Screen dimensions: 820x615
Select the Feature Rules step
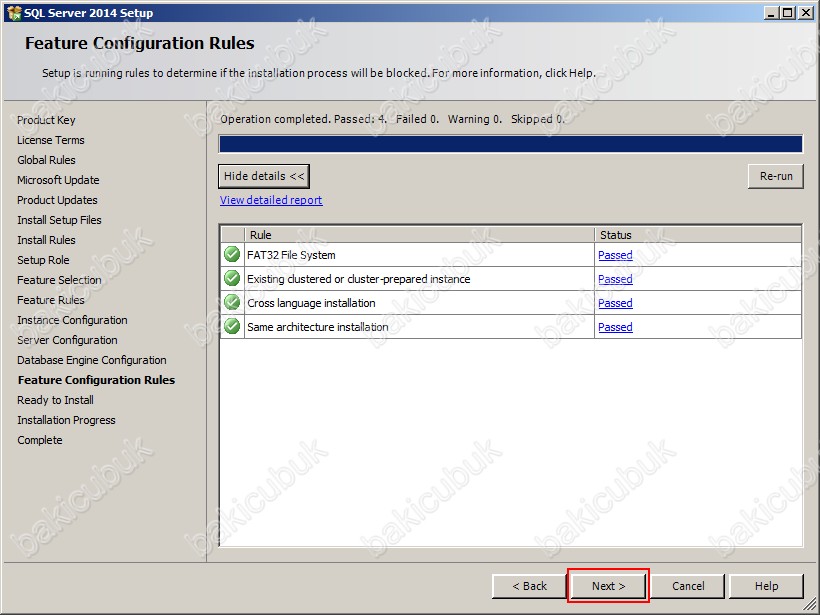tap(51, 300)
